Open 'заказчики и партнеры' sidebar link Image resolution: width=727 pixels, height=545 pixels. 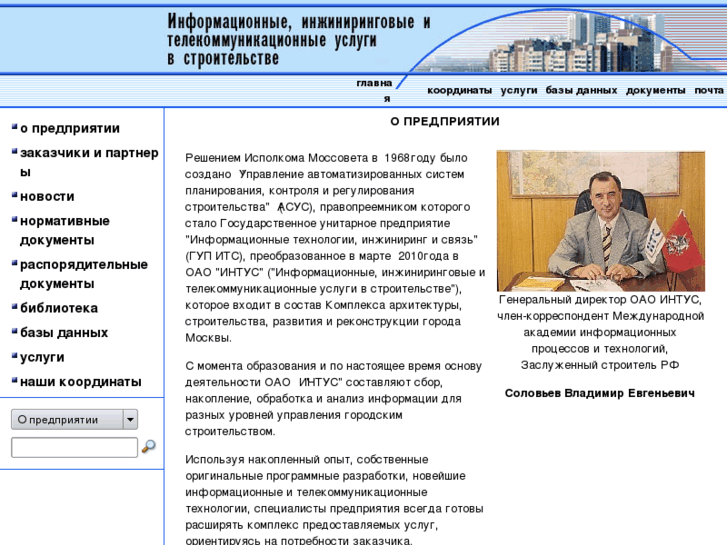click(89, 162)
